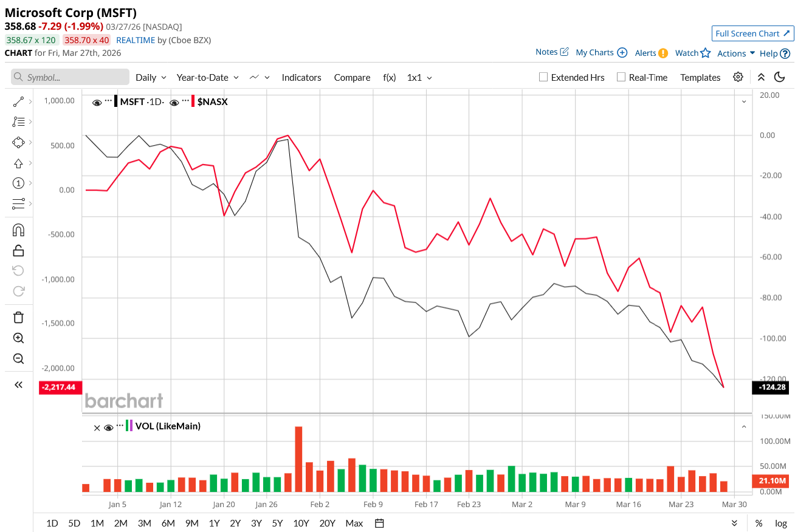Screen dimensions: 795x532
Task: Open the horizontal lines tool
Action: (x=18, y=203)
